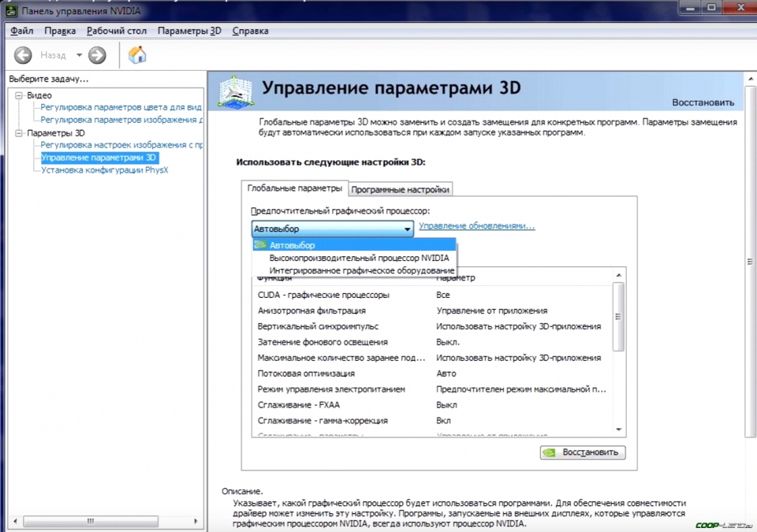
Task: Click Восстановить link in the header
Action: tap(703, 102)
